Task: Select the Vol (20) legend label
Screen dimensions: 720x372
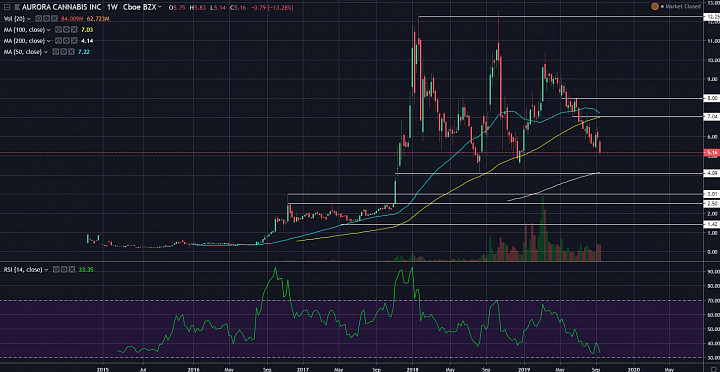Action: click(x=15, y=18)
